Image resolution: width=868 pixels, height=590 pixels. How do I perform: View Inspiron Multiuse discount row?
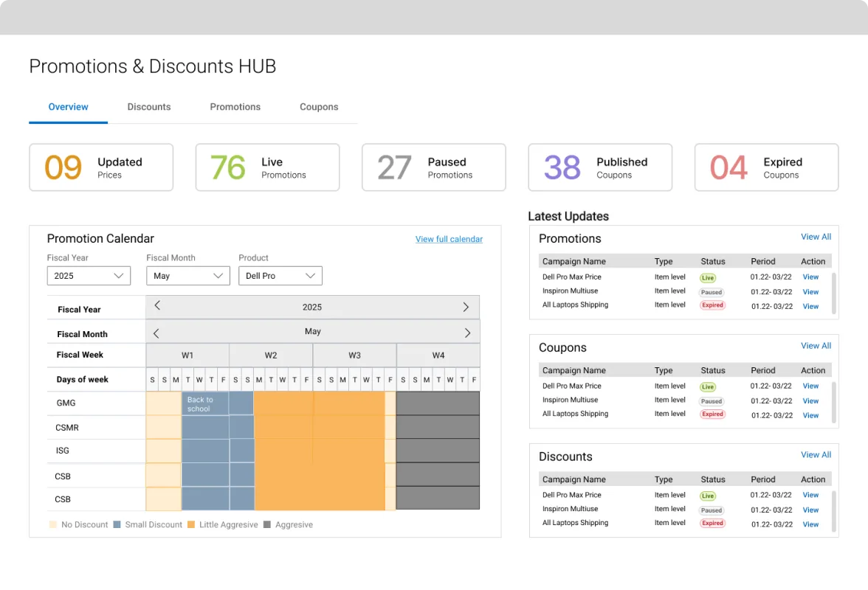click(810, 510)
